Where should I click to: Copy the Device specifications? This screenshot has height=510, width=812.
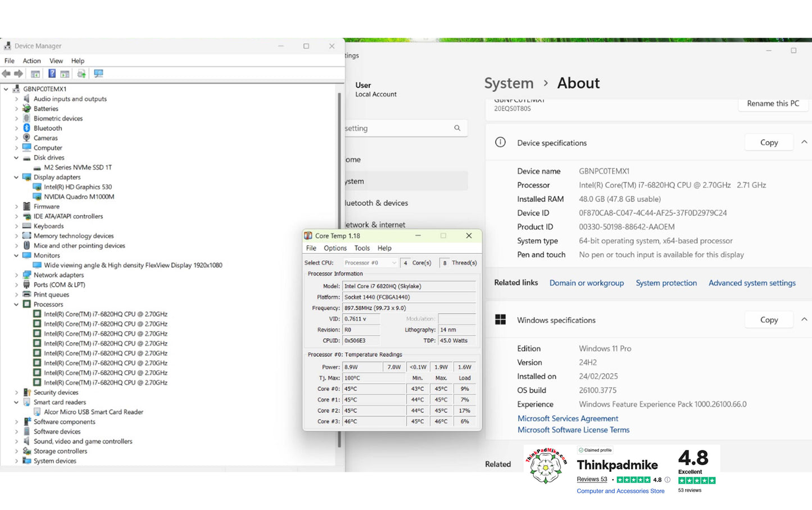click(x=769, y=143)
